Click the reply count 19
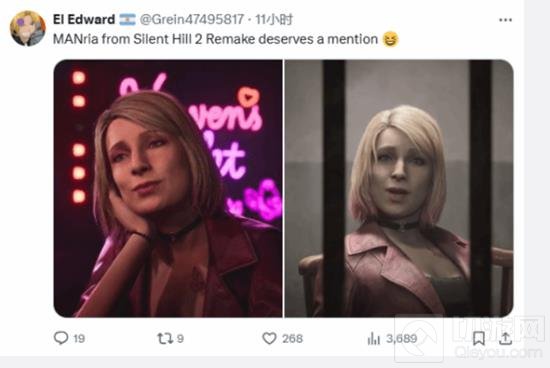 (x=79, y=339)
